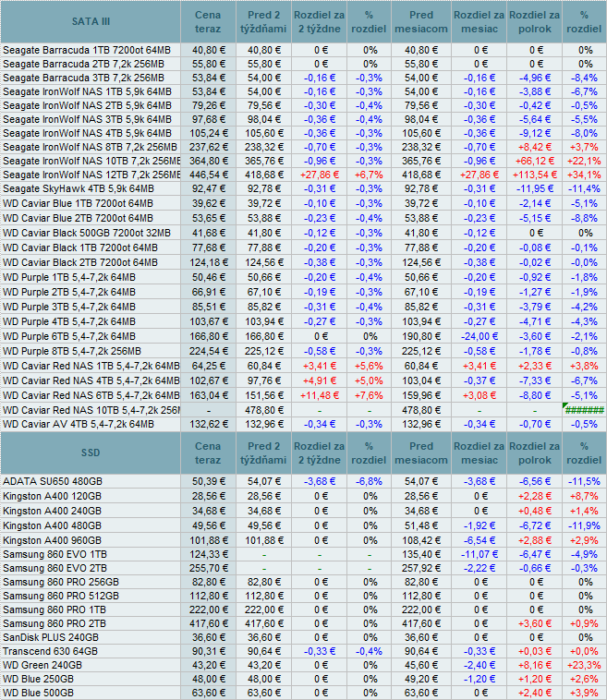Select WD Caviar Red NAS 1TB row label
The image size is (607, 700).
pyautogui.click(x=91, y=366)
